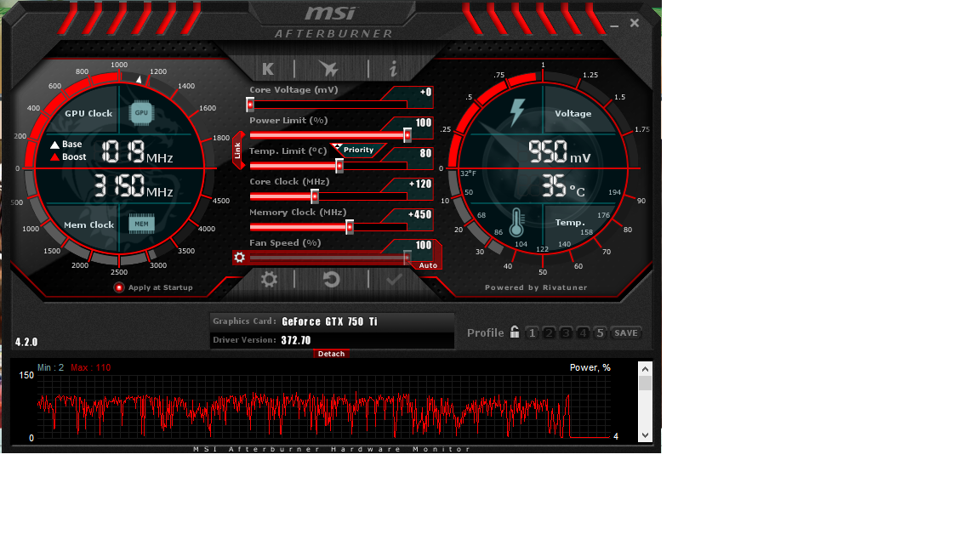Screen dimensions: 980x551
Task: Click the 4.2.0 version number
Action: point(26,343)
